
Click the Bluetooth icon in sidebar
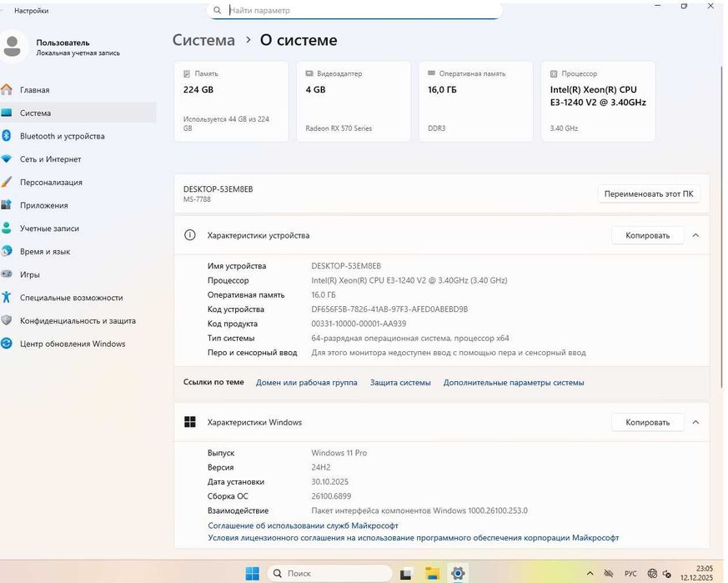tap(7, 136)
